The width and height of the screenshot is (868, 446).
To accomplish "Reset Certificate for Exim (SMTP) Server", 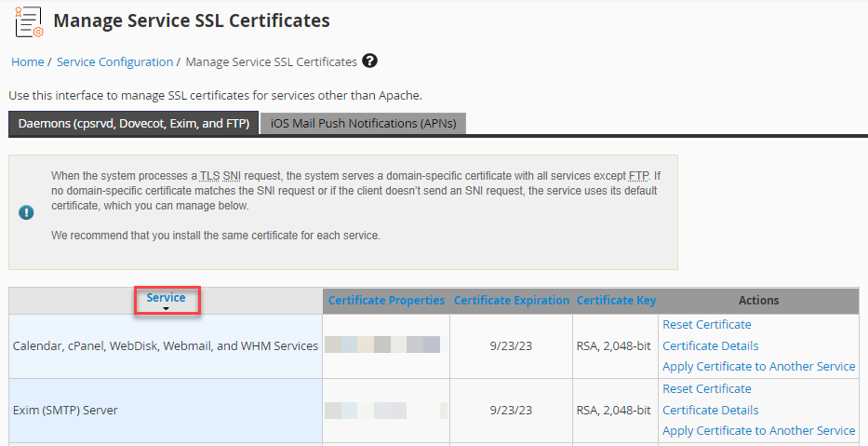I will (x=706, y=388).
